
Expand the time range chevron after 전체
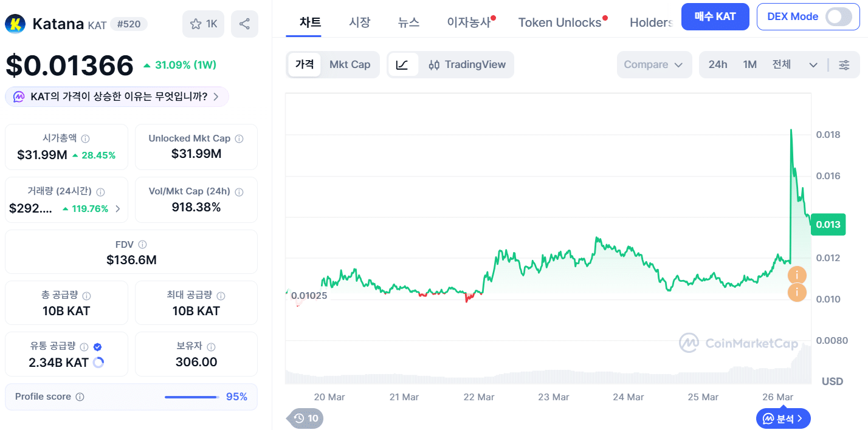click(x=813, y=65)
